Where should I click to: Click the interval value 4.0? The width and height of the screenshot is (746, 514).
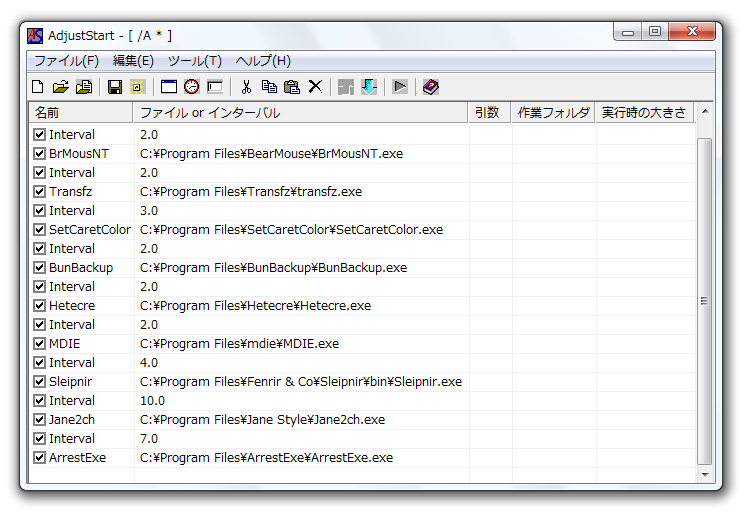pyautogui.click(x=149, y=363)
